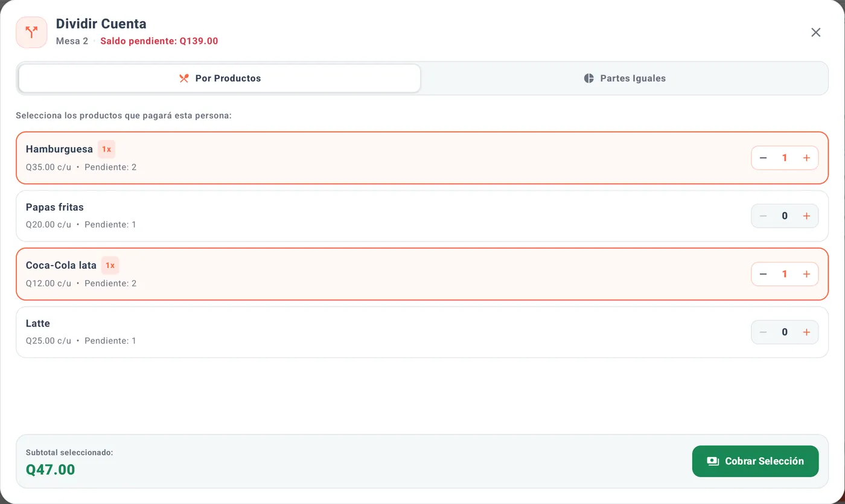Click the Cobrar Selección button

tap(755, 461)
